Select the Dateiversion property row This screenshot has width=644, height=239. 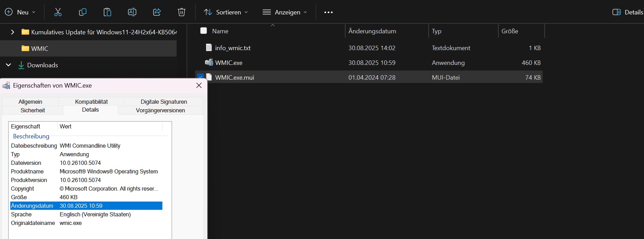(86, 163)
